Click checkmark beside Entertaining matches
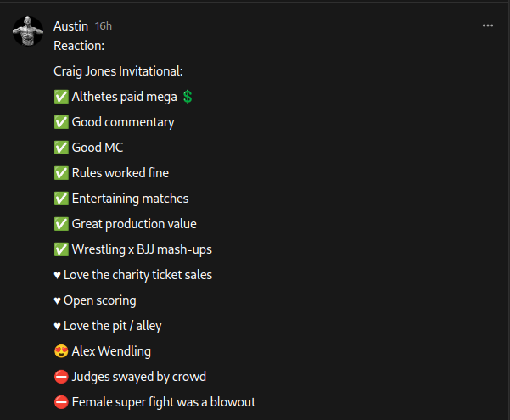510x420 pixels. click(61, 199)
